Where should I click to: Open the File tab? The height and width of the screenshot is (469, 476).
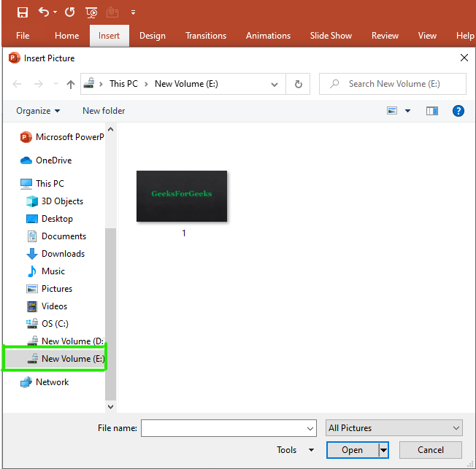point(23,36)
